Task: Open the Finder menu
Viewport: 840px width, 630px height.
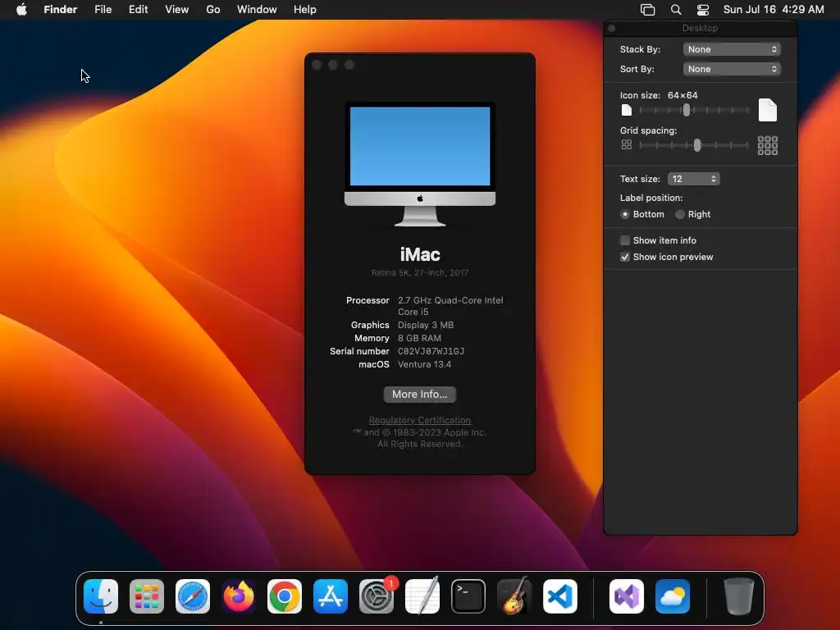Action: click(x=61, y=10)
